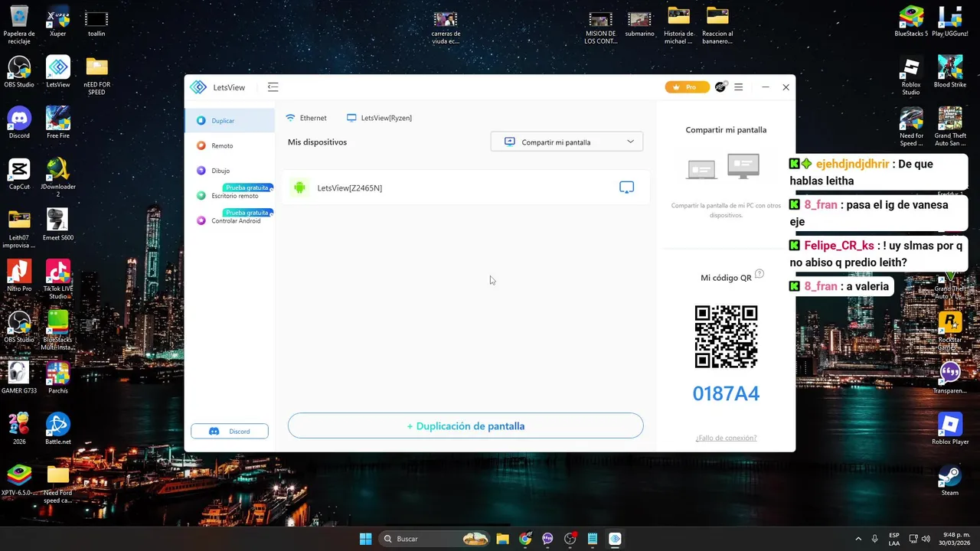Select the Nitro Pro desktop icon
This screenshot has height=551, width=980.
pyautogui.click(x=19, y=275)
